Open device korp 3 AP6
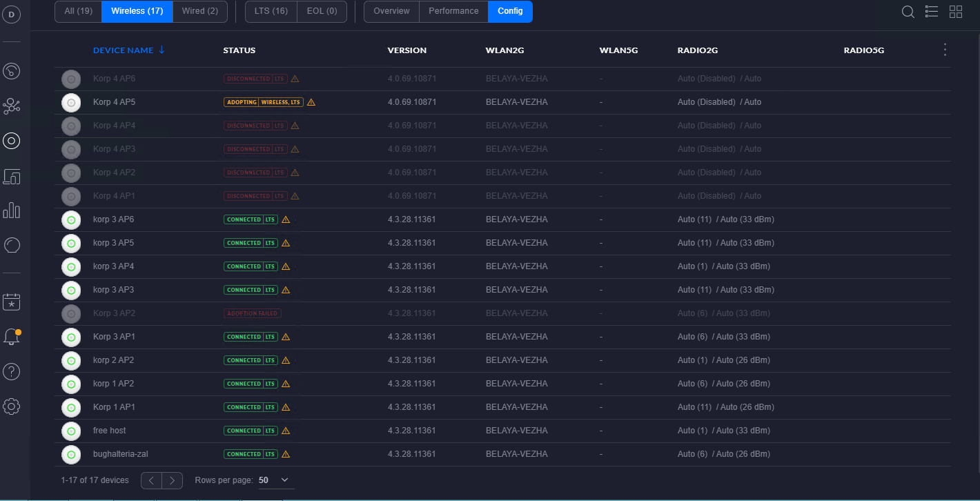Viewport: 980px width, 501px height. tap(113, 219)
